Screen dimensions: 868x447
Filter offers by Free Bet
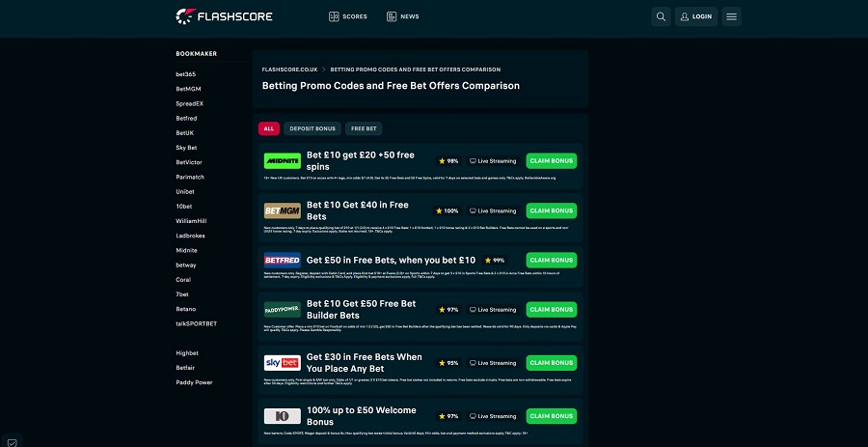[x=364, y=128]
